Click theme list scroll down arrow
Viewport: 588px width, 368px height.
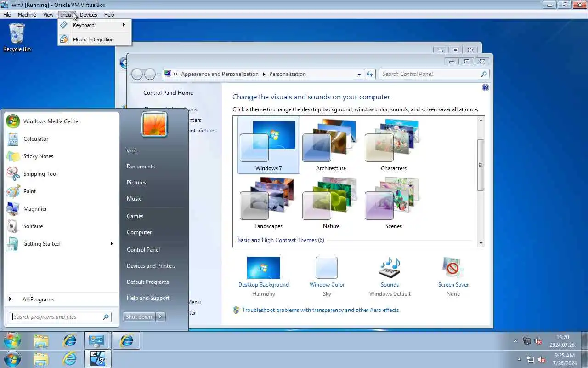click(481, 243)
